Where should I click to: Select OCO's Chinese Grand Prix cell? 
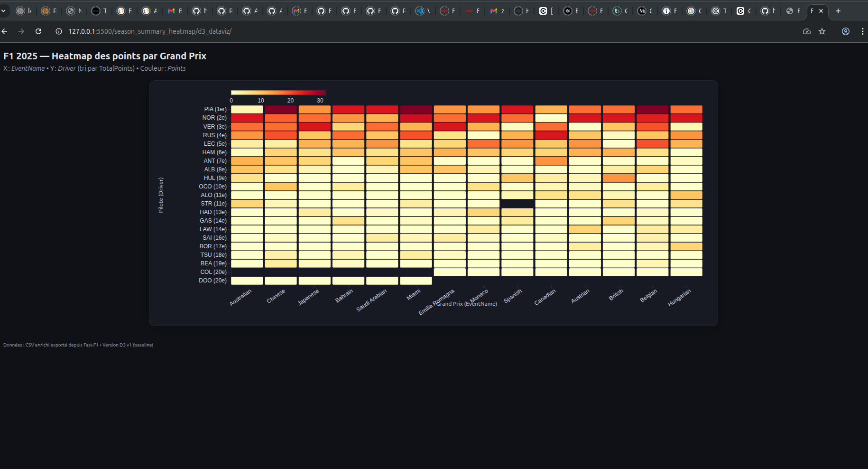tap(281, 187)
